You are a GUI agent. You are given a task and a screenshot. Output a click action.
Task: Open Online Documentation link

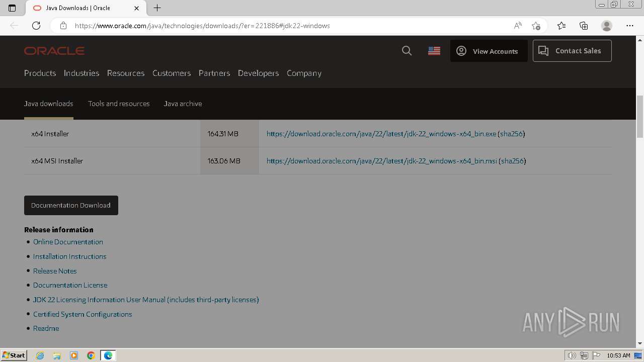68,242
